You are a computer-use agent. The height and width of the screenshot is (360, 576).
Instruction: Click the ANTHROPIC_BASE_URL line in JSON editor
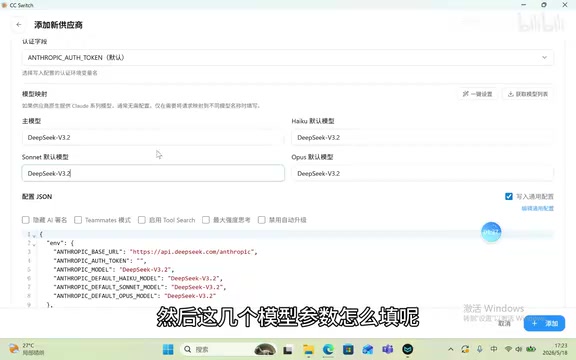click(155, 252)
